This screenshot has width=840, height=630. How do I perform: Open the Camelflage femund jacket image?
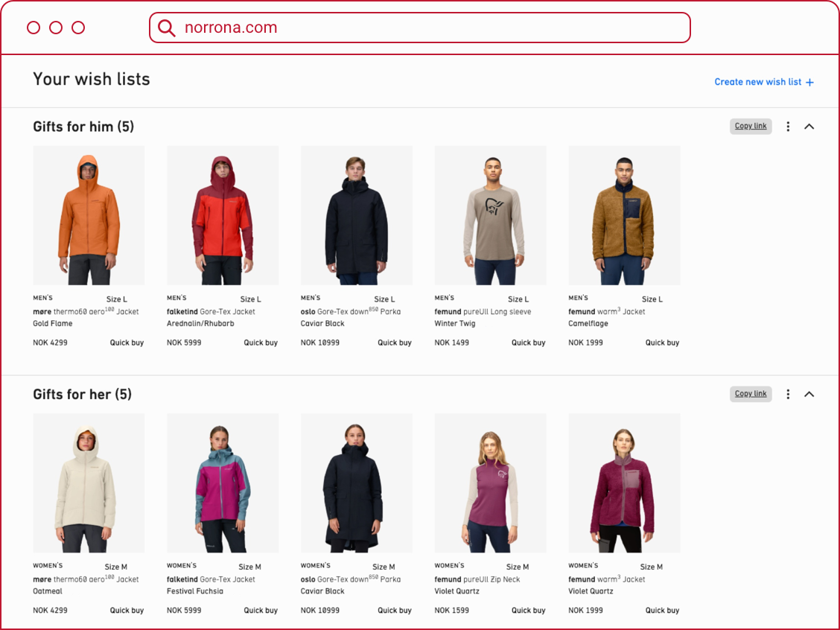[625, 215]
